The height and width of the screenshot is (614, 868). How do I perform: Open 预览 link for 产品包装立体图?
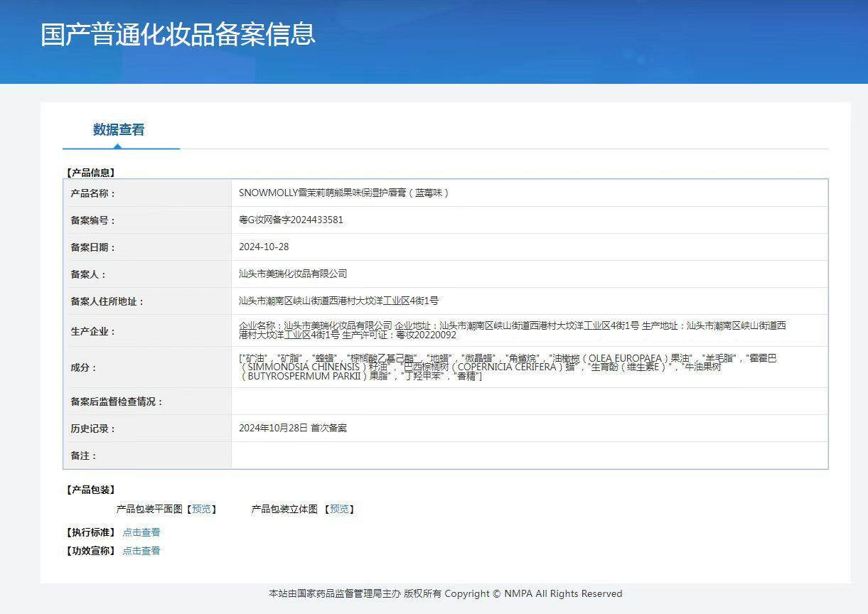tap(339, 509)
